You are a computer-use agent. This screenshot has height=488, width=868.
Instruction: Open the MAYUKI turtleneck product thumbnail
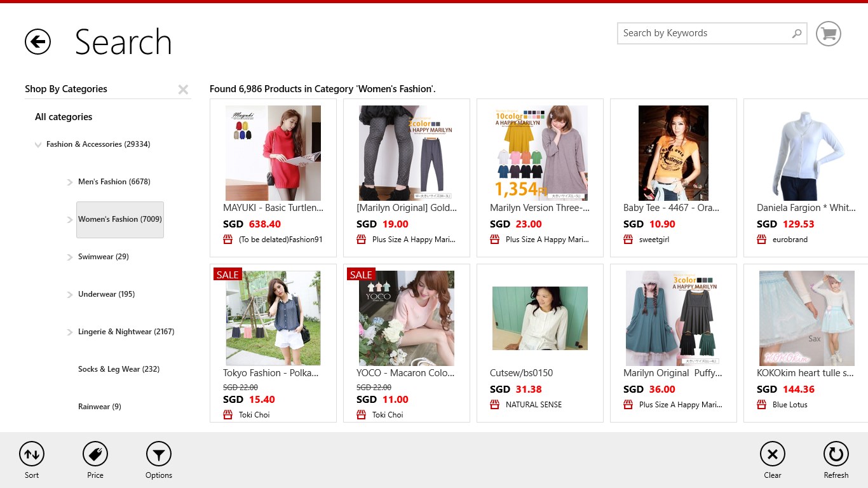click(273, 152)
